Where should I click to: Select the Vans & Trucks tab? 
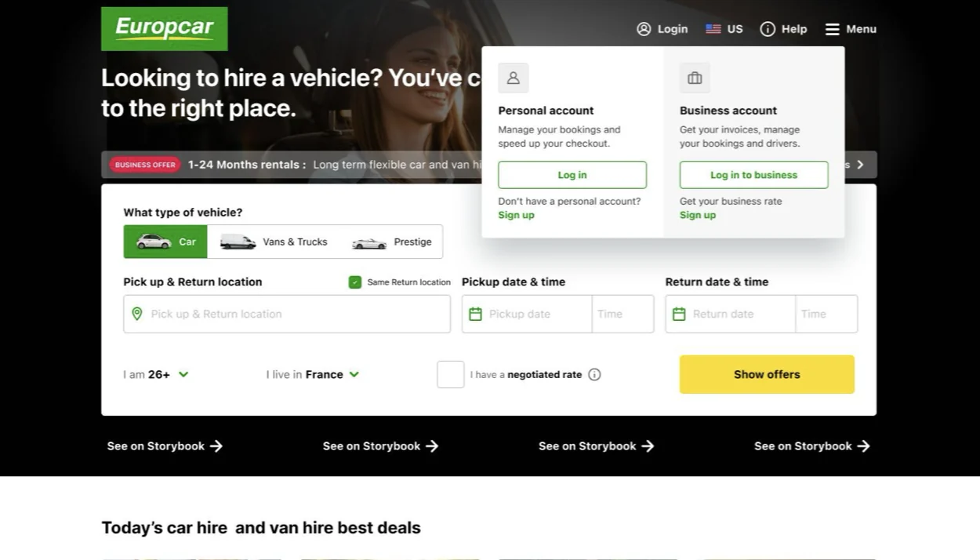pyautogui.click(x=274, y=242)
